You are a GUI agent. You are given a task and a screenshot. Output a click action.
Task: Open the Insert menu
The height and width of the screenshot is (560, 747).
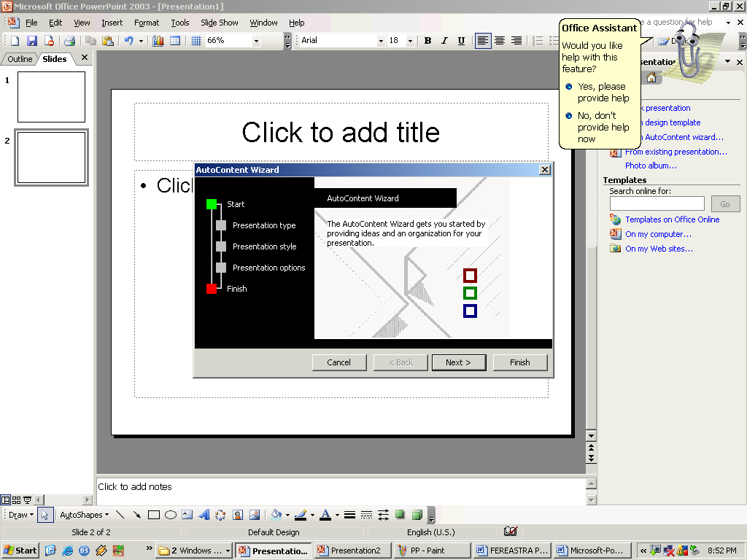[x=112, y=23]
